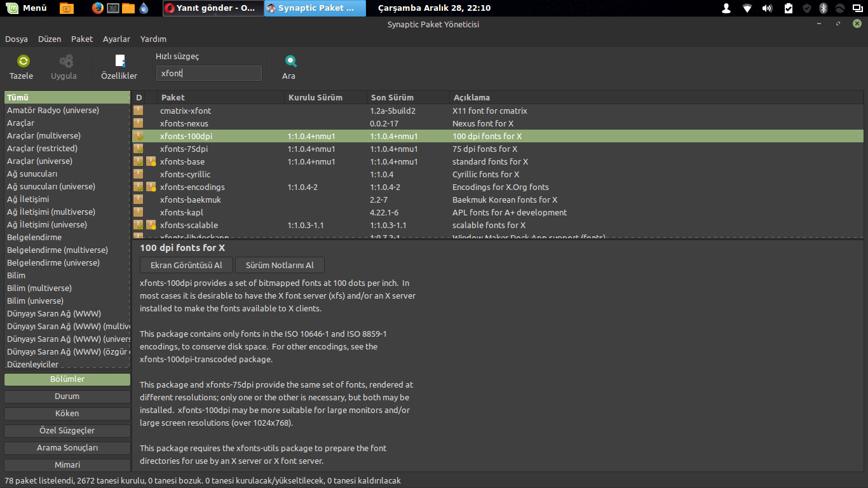Open the Wi-Fi network indicator
This screenshot has width=868, height=488.
coord(747,8)
